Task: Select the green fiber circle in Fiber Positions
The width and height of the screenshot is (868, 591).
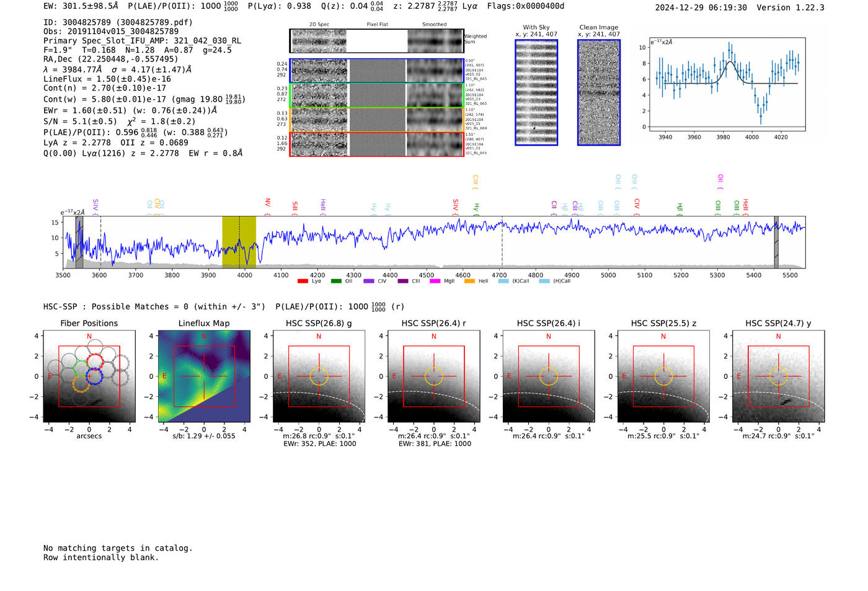Action: pyautogui.click(x=82, y=368)
